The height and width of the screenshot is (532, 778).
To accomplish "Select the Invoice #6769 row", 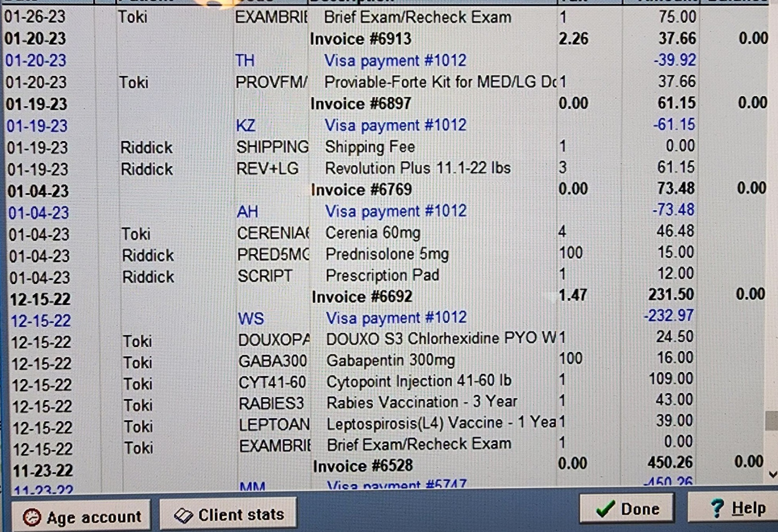I will 386,190.
